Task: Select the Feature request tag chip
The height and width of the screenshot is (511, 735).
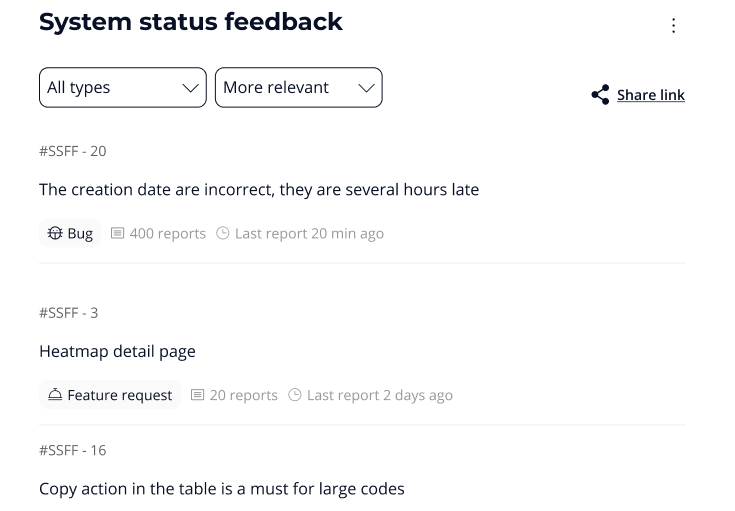Action: pos(110,395)
